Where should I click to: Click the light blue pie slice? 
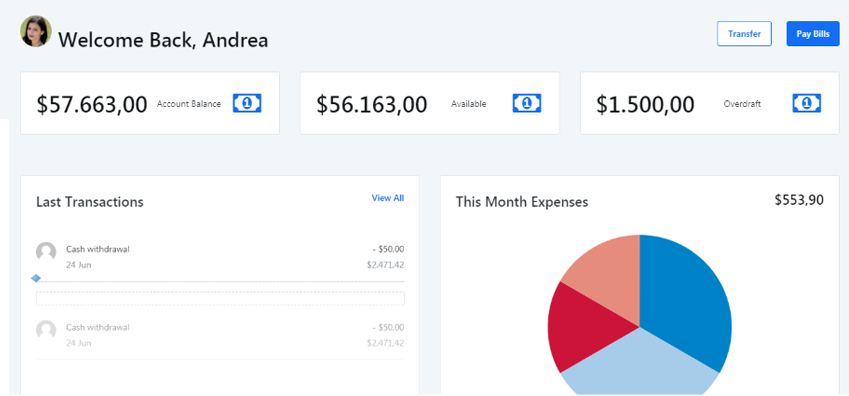click(x=639, y=362)
